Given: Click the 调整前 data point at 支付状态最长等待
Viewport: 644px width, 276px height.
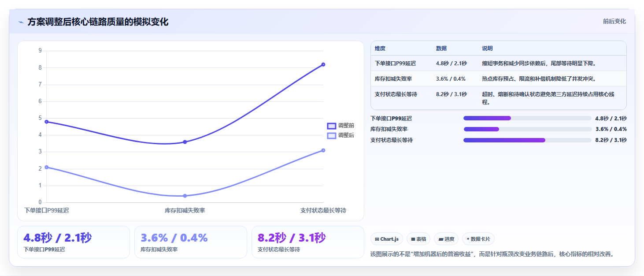Looking at the screenshot, I should 323,64.
